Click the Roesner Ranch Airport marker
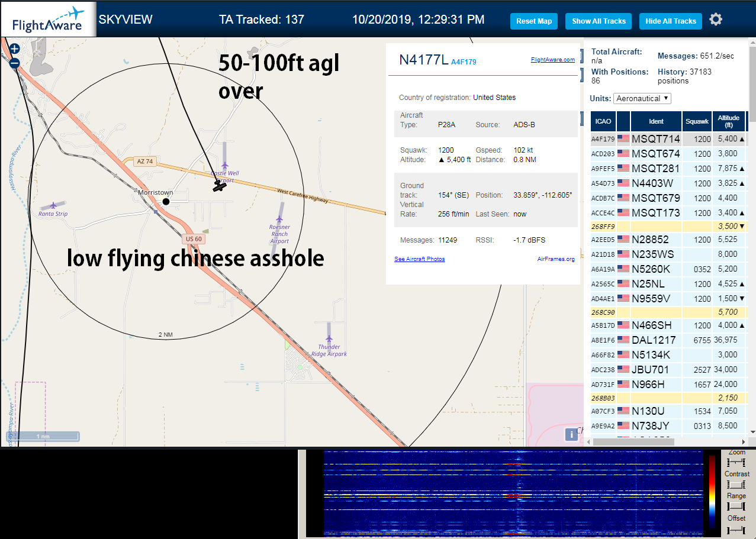The height and width of the screenshot is (539, 756). click(279, 218)
